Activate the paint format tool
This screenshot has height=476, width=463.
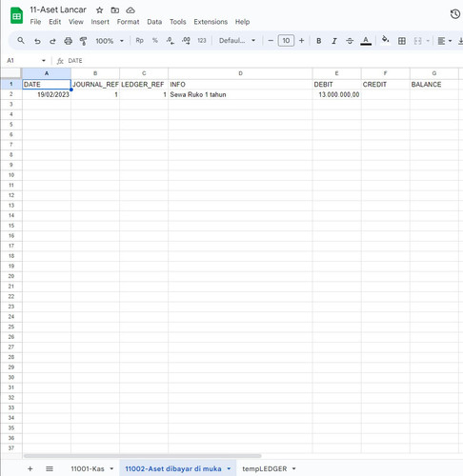[x=83, y=41]
